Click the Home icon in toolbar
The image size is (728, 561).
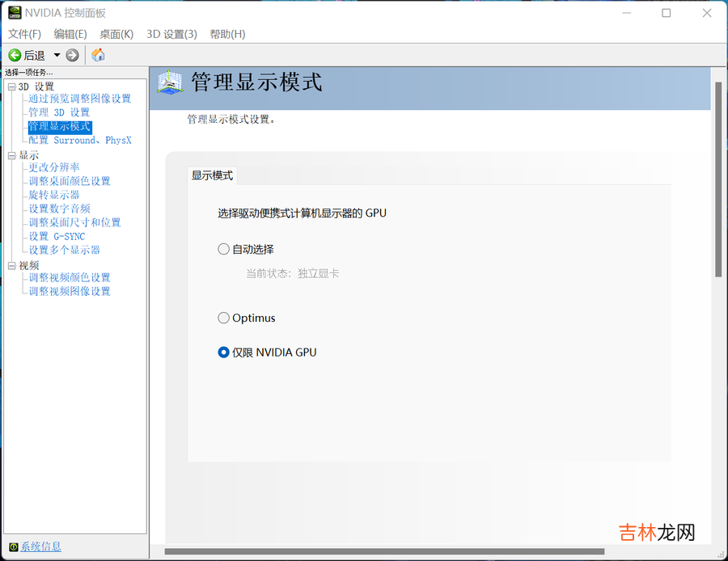point(98,55)
